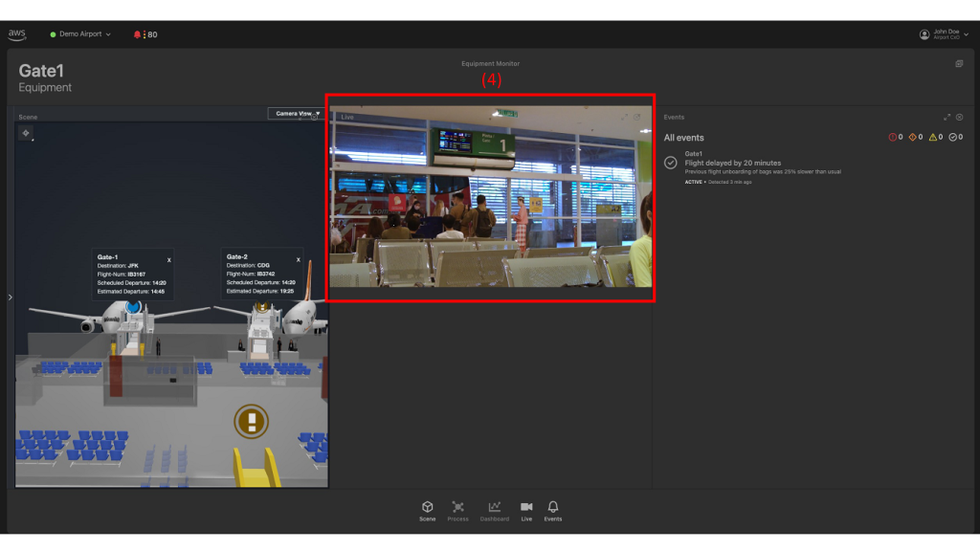Toggle the red critical events filter
The width and height of the screenshot is (980, 551).
[x=893, y=137]
